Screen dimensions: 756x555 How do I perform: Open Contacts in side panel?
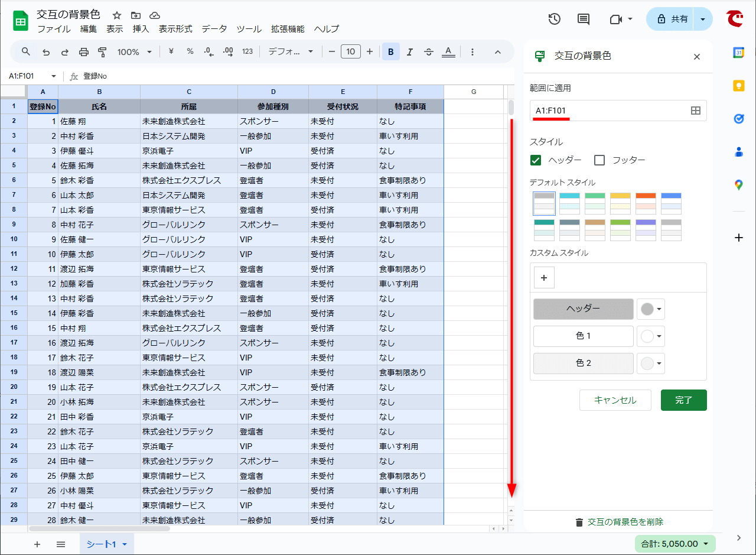(738, 152)
